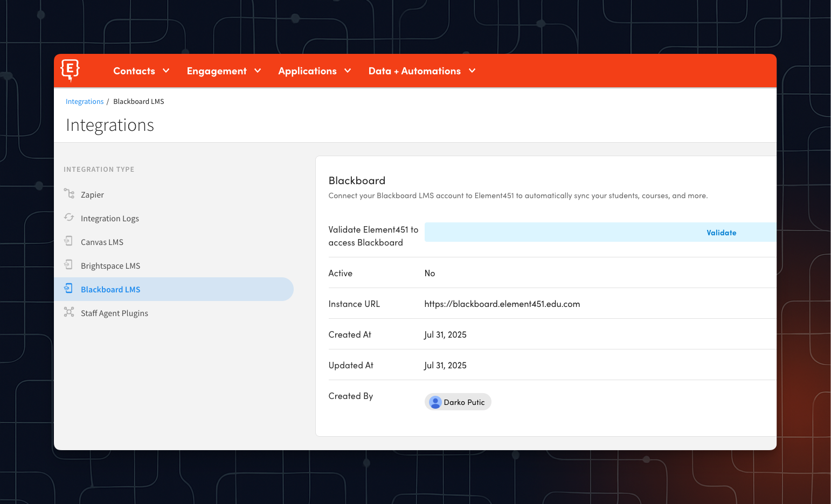The image size is (831, 504).
Task: Click the Blackboard LMS icon
Action: [68, 288]
